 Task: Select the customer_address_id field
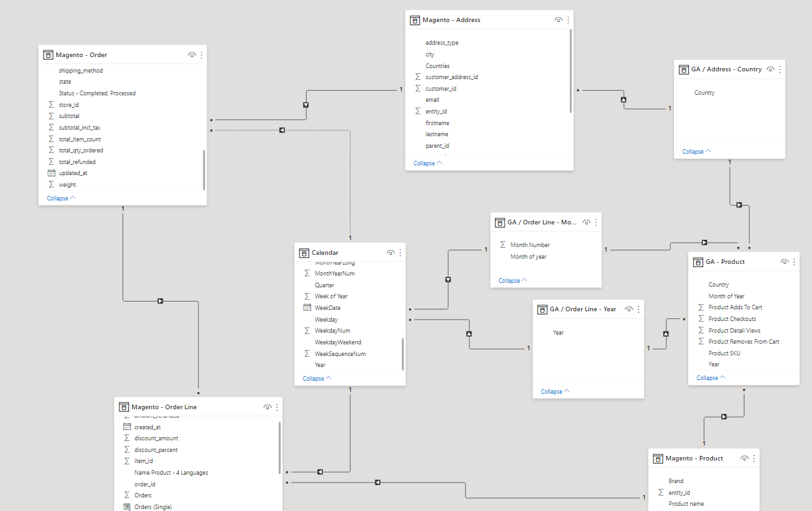(452, 77)
